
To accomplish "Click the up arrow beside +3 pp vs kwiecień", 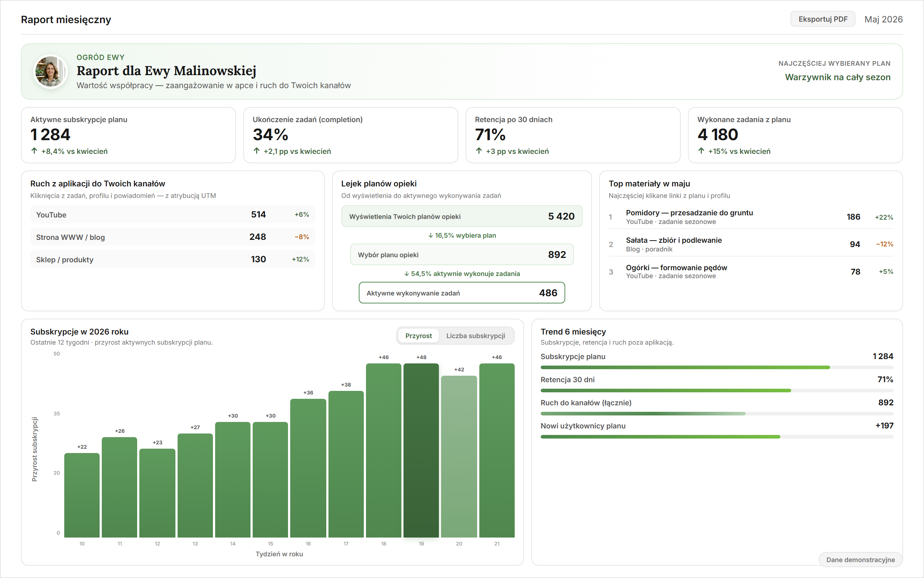I will tap(479, 151).
